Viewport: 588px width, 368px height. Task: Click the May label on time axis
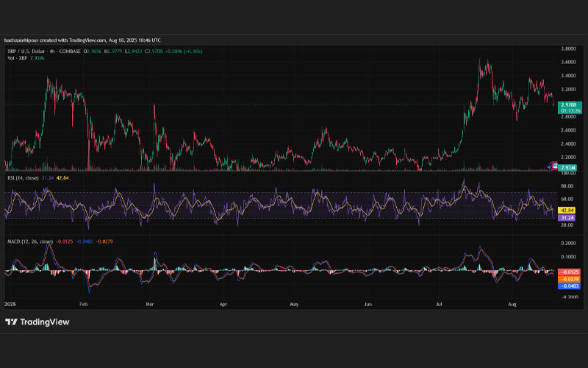pos(295,304)
